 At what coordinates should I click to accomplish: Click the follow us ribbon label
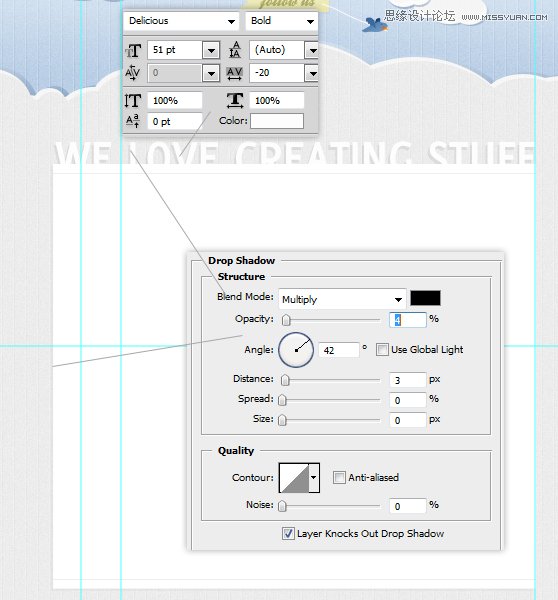click(288, 4)
